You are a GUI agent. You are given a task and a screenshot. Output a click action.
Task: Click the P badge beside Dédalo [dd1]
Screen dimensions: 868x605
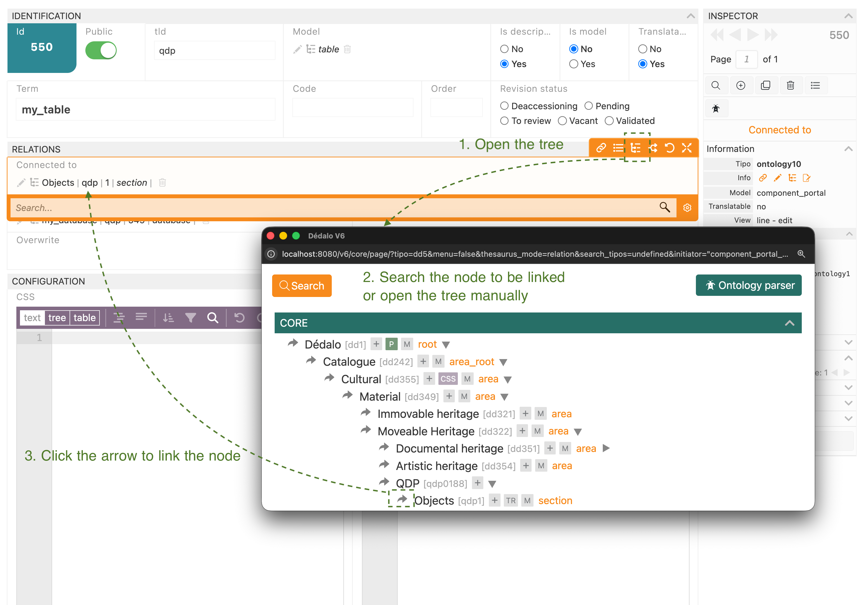[391, 344]
